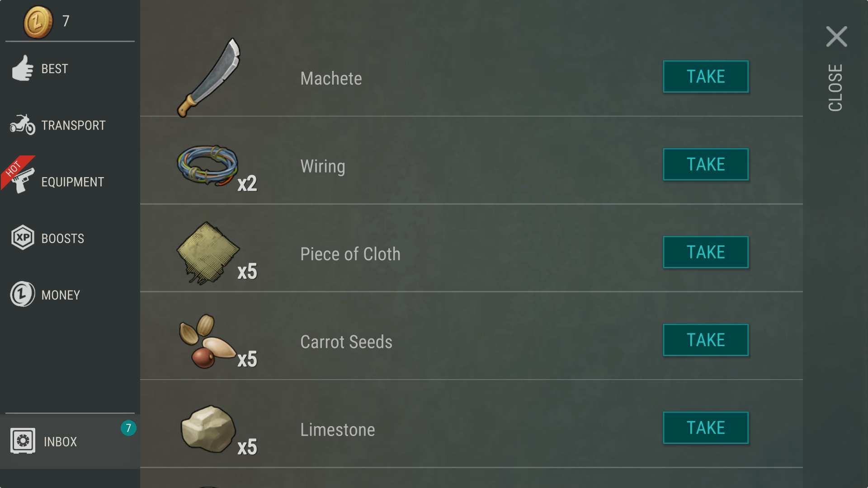Switch to the Boosts tab
868x488 pixels.
tap(63, 239)
